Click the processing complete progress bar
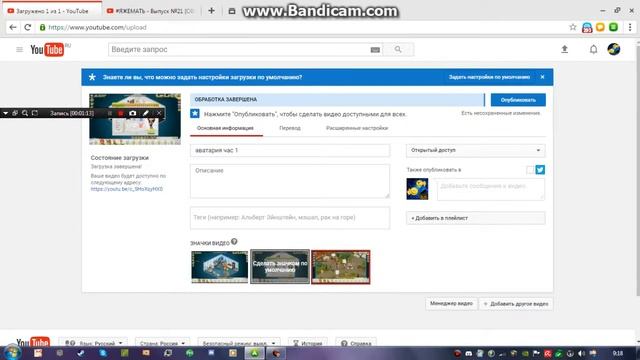640x360 pixels. pyautogui.click(x=337, y=100)
